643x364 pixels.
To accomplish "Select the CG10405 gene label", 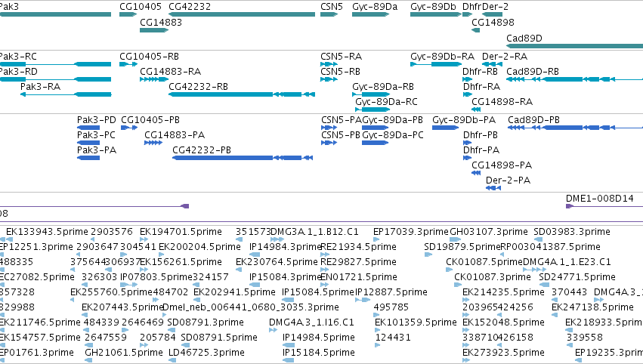I will (x=141, y=7).
